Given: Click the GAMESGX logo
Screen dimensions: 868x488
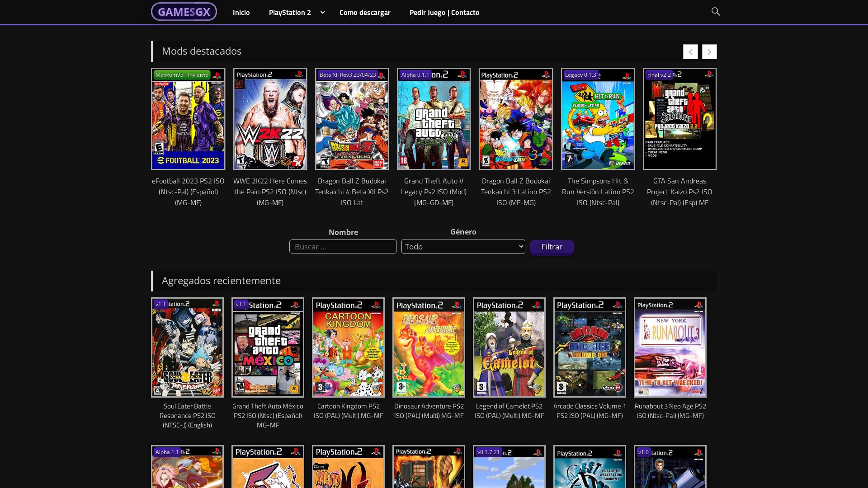Looking at the screenshot, I should click(184, 12).
